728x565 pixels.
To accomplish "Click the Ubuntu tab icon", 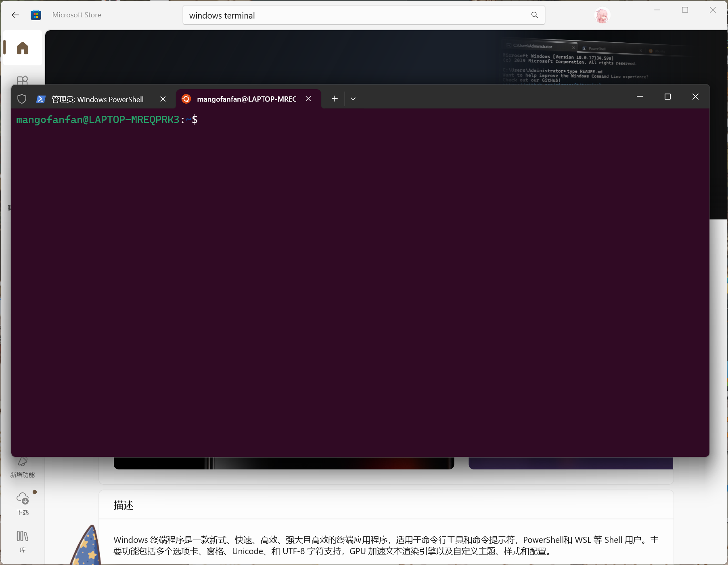I will coord(186,99).
